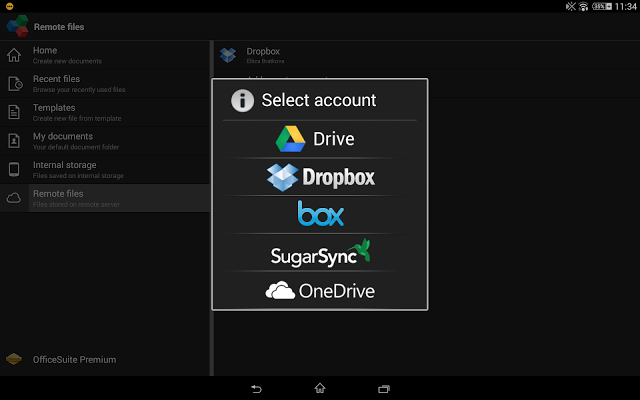Open the OfficeSuite app logo
Image resolution: width=640 pixels, height=400 pixels.
(17, 26)
